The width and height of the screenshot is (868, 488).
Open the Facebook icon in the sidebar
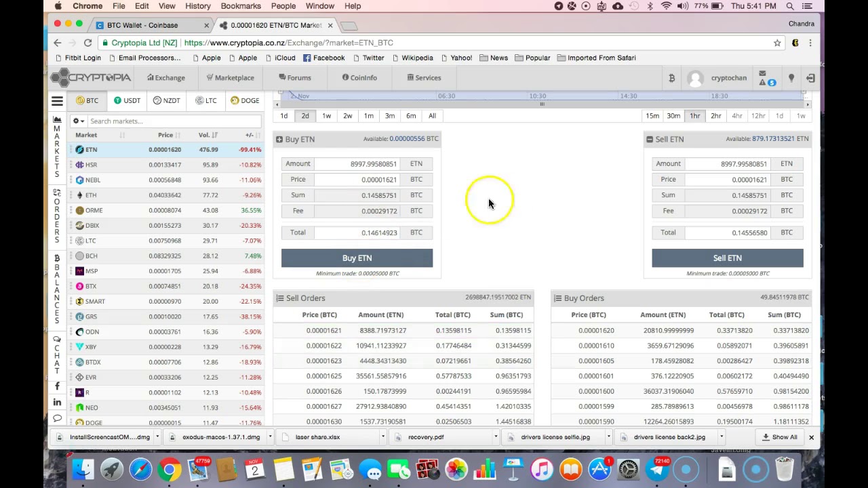coord(57,386)
